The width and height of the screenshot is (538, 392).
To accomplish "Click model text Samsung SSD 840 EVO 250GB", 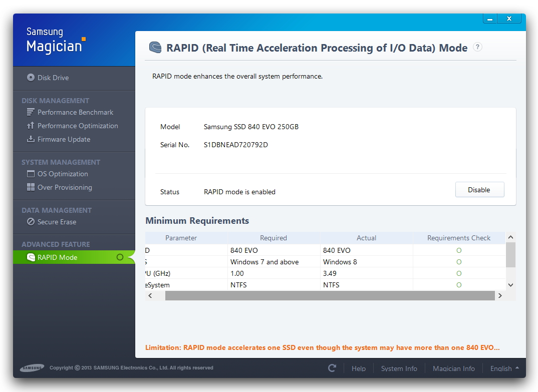I will pyautogui.click(x=251, y=127).
